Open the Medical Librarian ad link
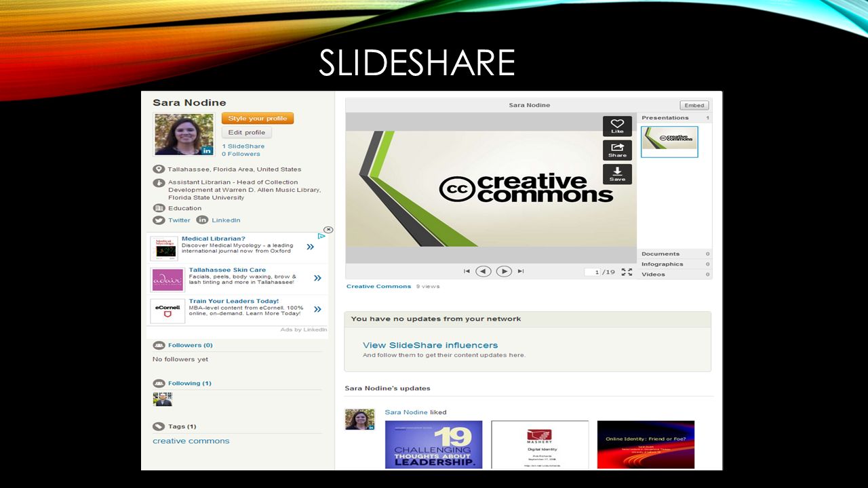 point(214,239)
